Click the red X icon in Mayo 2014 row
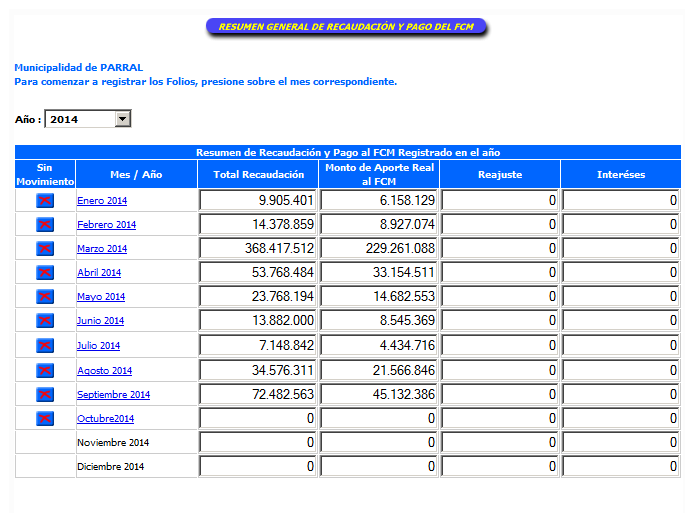The image size is (698, 513). pyautogui.click(x=45, y=297)
